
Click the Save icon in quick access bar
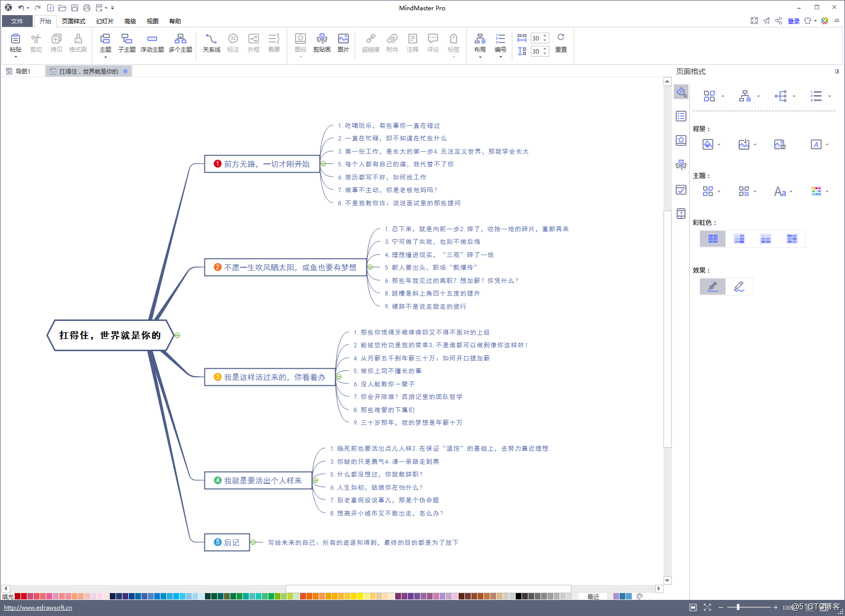75,8
